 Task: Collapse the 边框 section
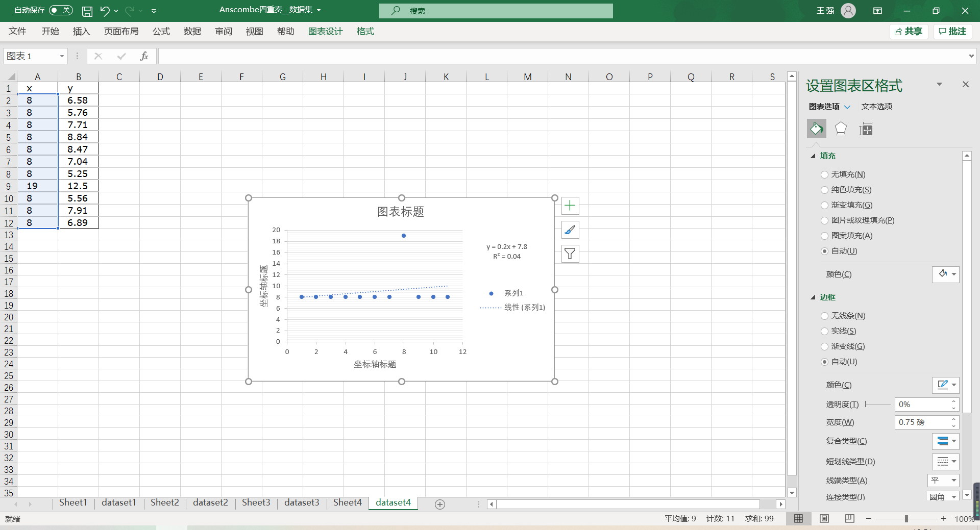[813, 297]
